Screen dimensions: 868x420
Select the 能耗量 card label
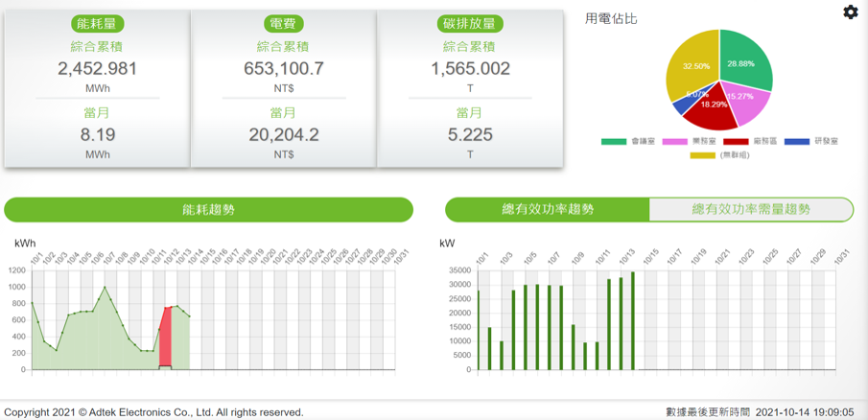tap(97, 24)
